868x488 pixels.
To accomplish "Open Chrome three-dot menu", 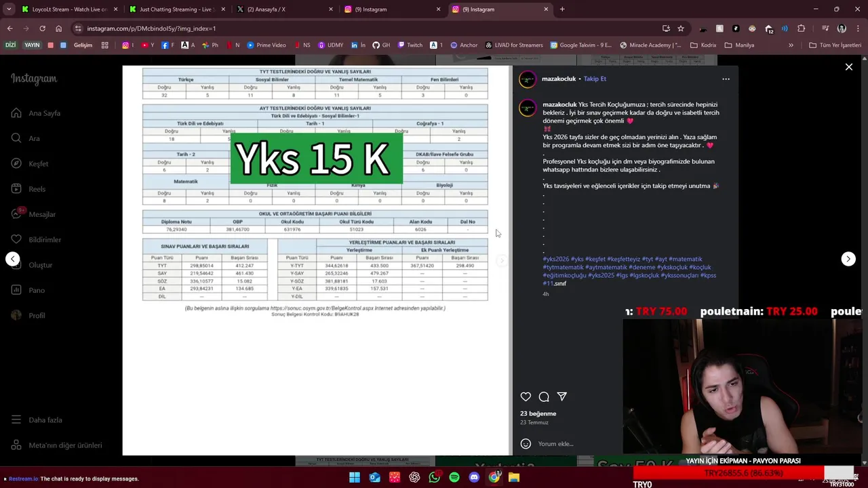I will (858, 28).
